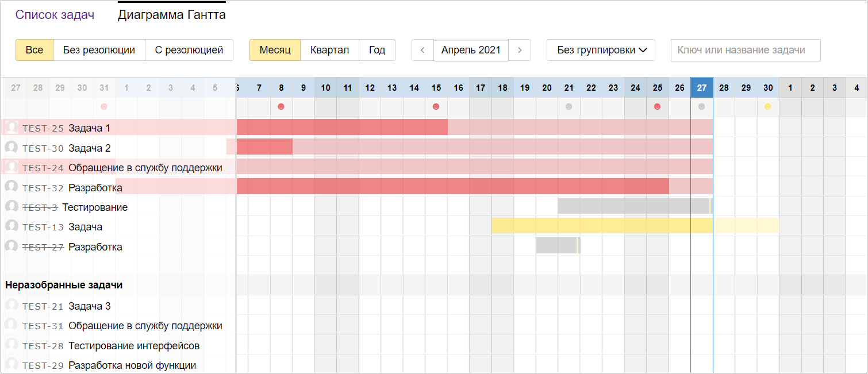Open task link TEST-21
868x374 pixels.
pos(43,306)
